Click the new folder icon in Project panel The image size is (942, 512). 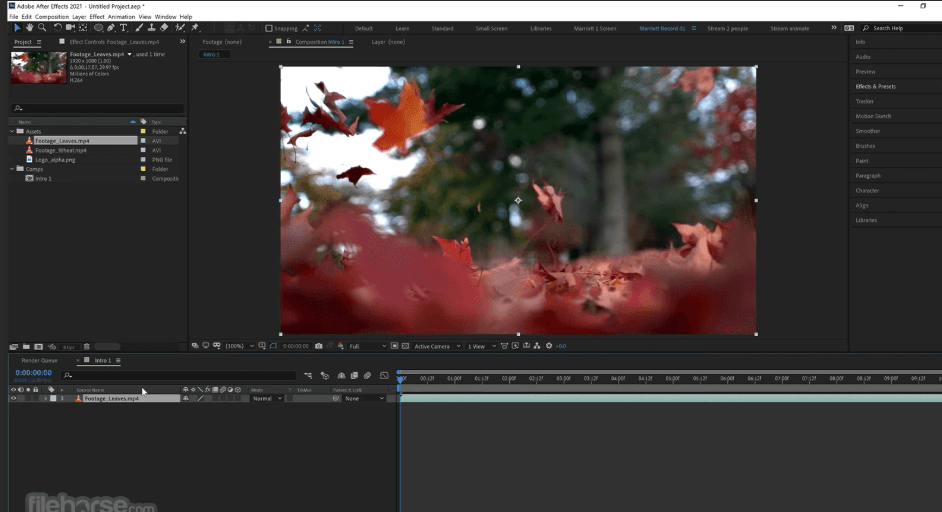pyautogui.click(x=26, y=347)
